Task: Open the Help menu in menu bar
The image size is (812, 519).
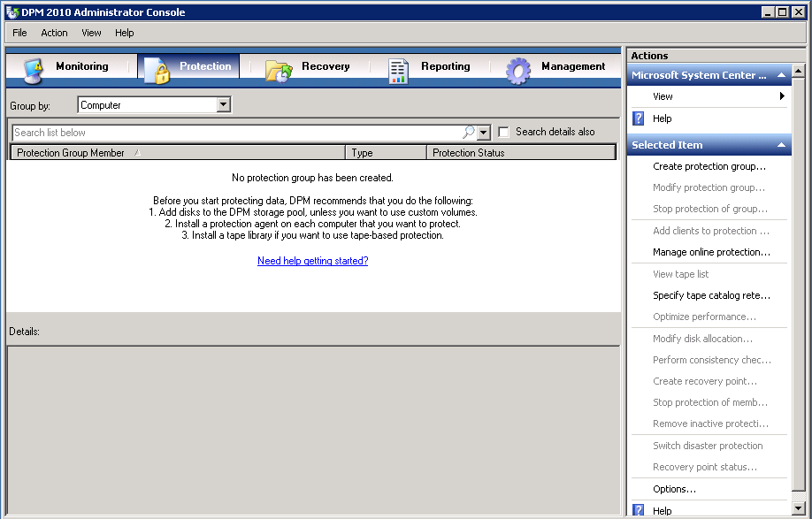Action: [x=125, y=33]
